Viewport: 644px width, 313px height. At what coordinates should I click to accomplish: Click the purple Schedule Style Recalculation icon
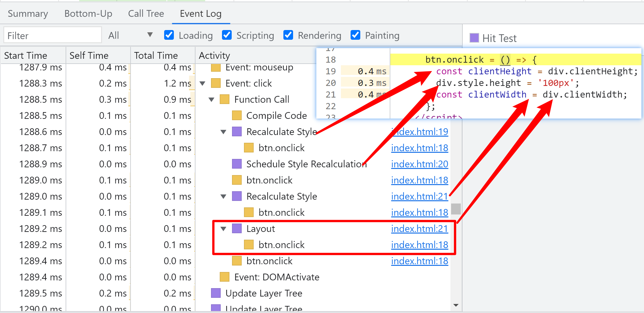(237, 164)
